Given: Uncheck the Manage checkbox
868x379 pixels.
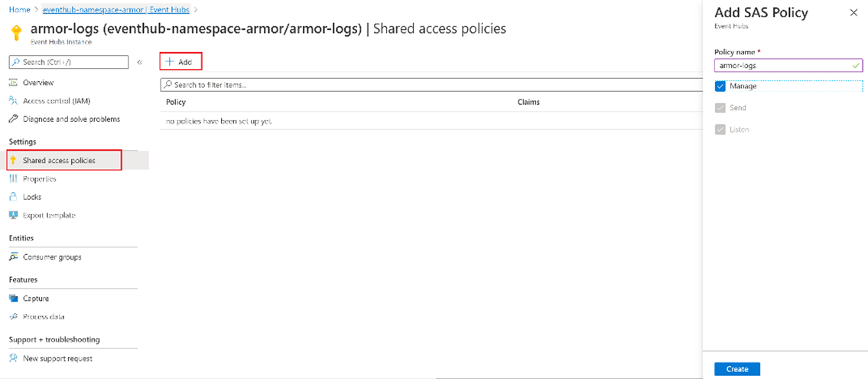Looking at the screenshot, I should coord(720,86).
